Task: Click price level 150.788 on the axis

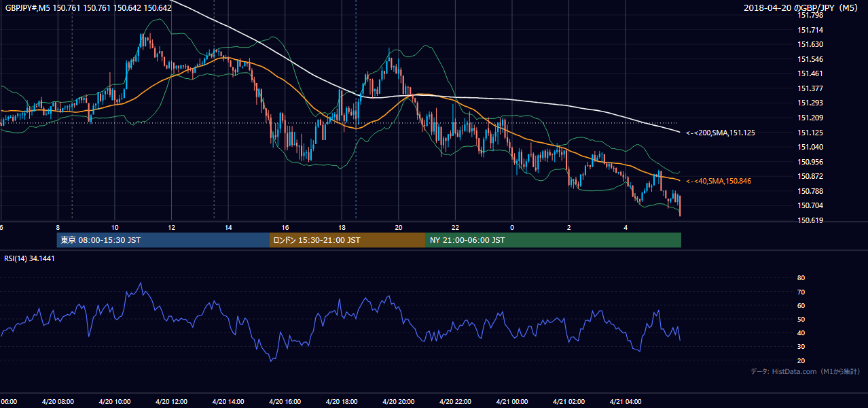Action: 810,191
